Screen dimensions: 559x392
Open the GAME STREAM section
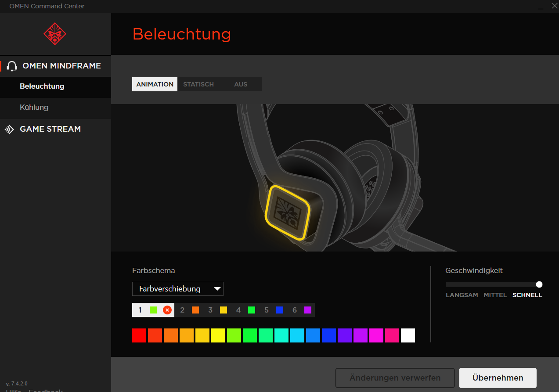click(55, 129)
